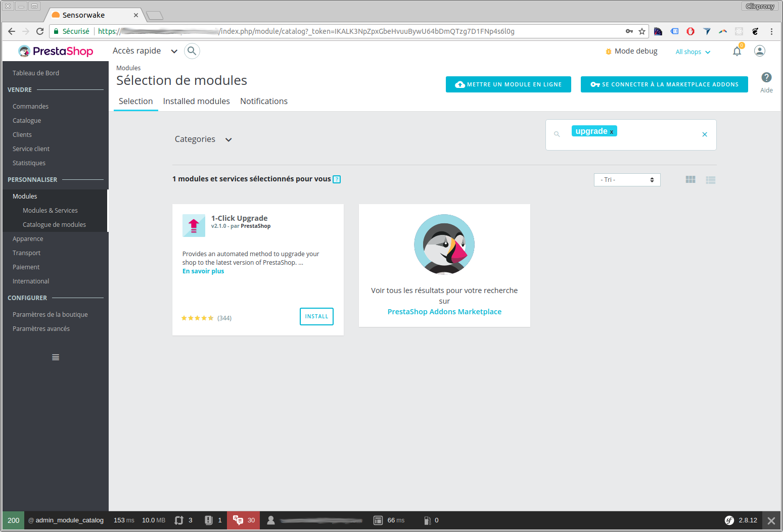Click the browser back arrow
Viewport: 783px width, 532px height.
point(12,31)
